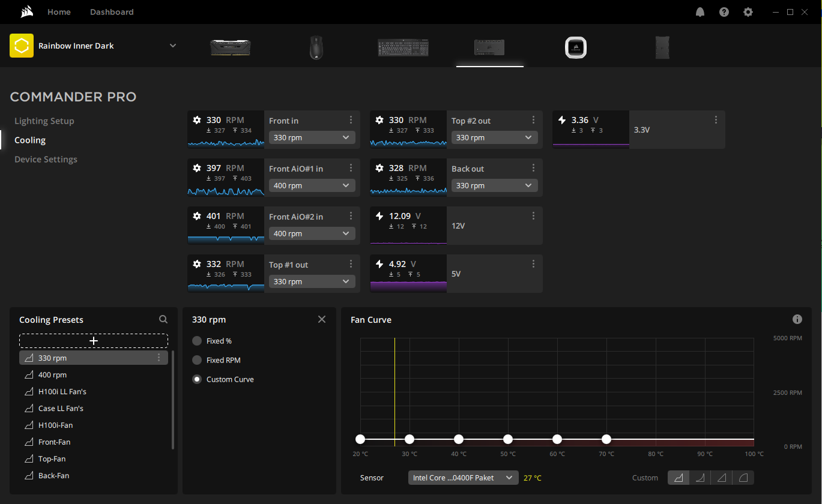Open Front AiO#2 in options menu
Viewport: 822px width, 504px height.
coord(351,216)
